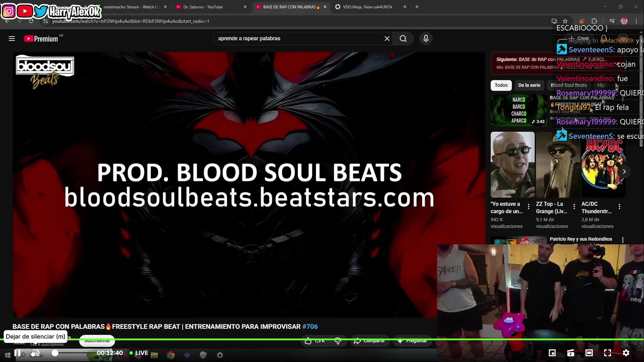Viewport: 644px width, 362px height.
Task: Clear the search box with the X
Action: click(x=387, y=38)
